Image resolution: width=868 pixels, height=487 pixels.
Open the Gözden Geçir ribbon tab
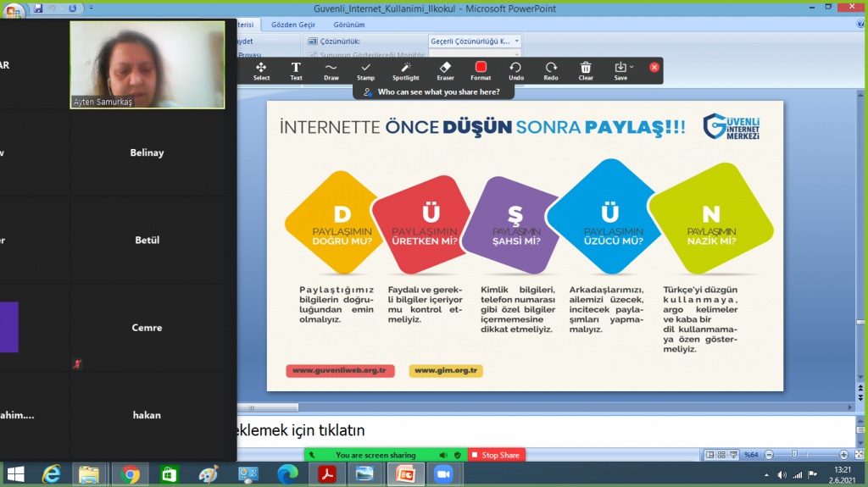(293, 25)
